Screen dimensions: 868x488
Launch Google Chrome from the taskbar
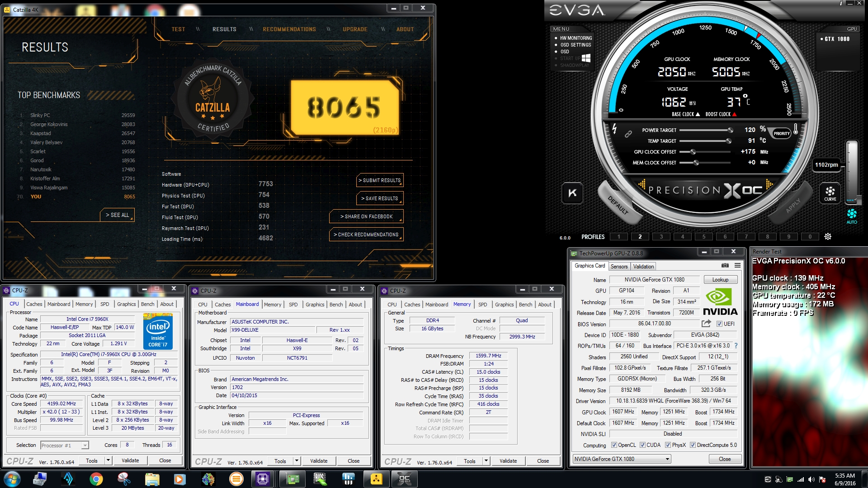(96, 479)
